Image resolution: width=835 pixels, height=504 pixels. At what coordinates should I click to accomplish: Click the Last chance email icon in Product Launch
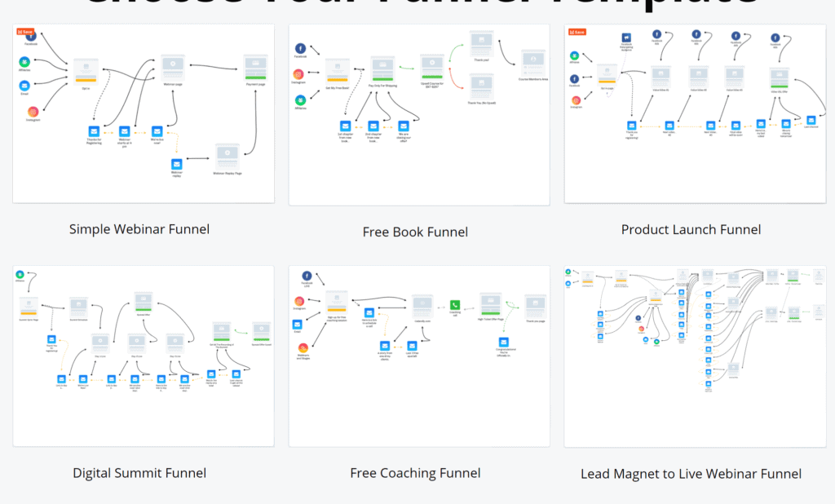(811, 120)
